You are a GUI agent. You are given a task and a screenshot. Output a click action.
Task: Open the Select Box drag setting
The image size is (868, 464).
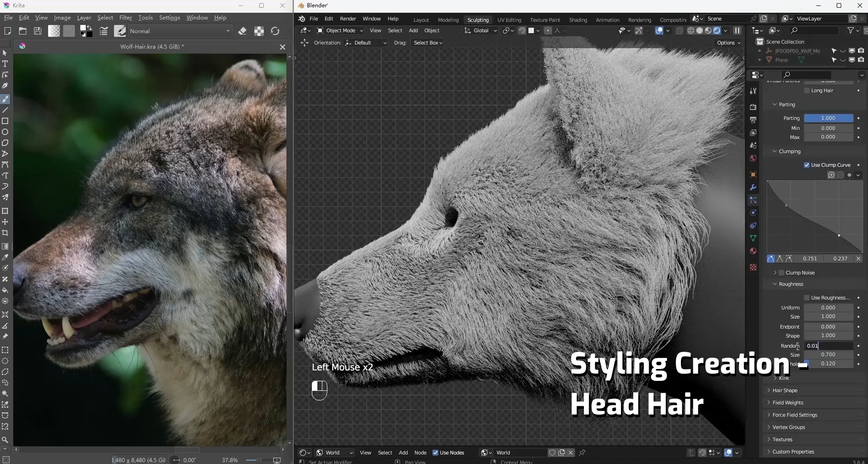(428, 43)
